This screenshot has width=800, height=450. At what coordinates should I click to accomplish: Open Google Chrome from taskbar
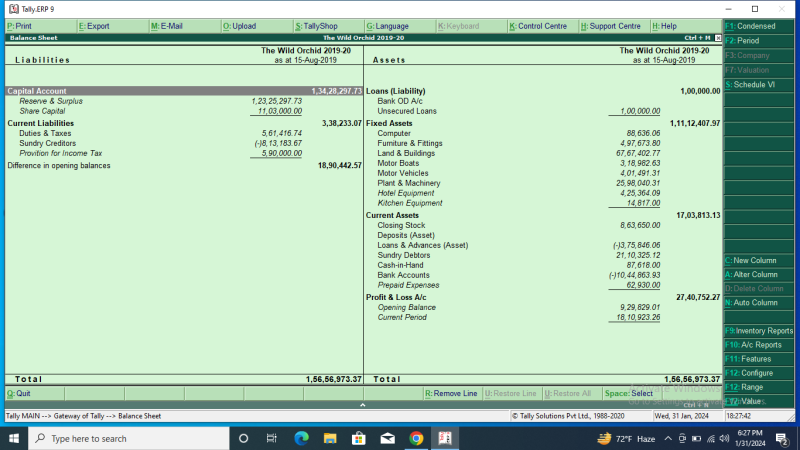point(416,438)
